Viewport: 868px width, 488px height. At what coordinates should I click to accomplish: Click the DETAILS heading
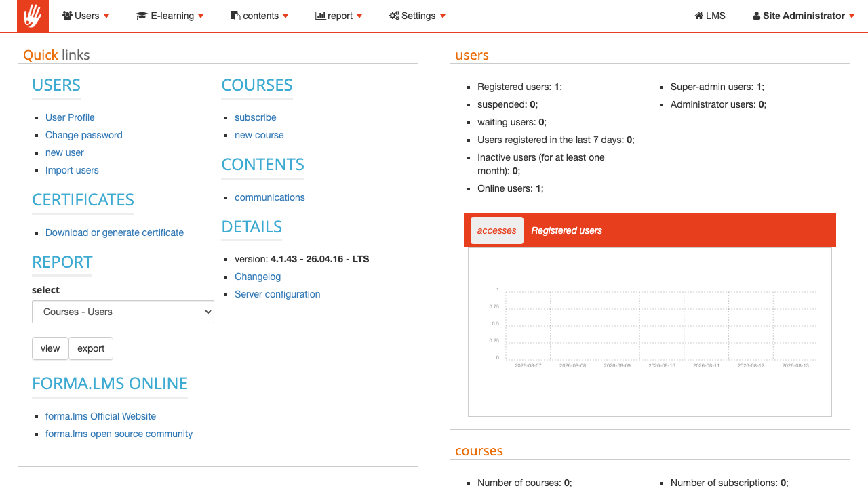(252, 227)
